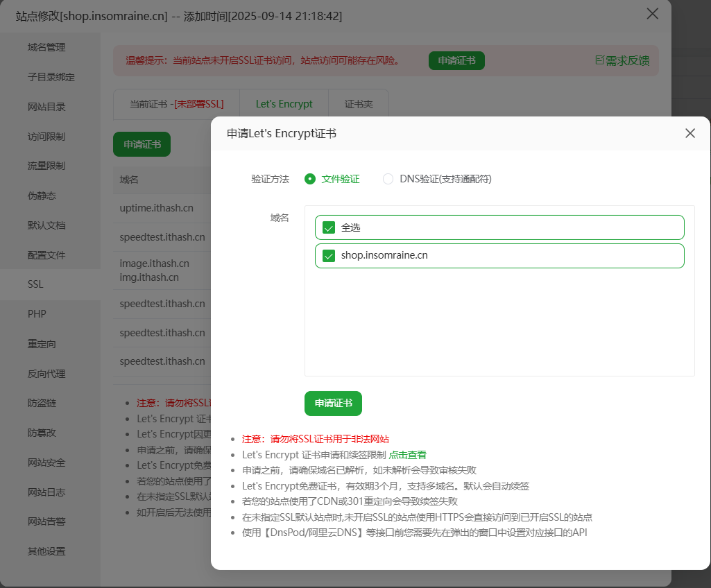The width and height of the screenshot is (711, 588).
Task: Click the 需求反馈 feedback icon
Action: tap(600, 60)
